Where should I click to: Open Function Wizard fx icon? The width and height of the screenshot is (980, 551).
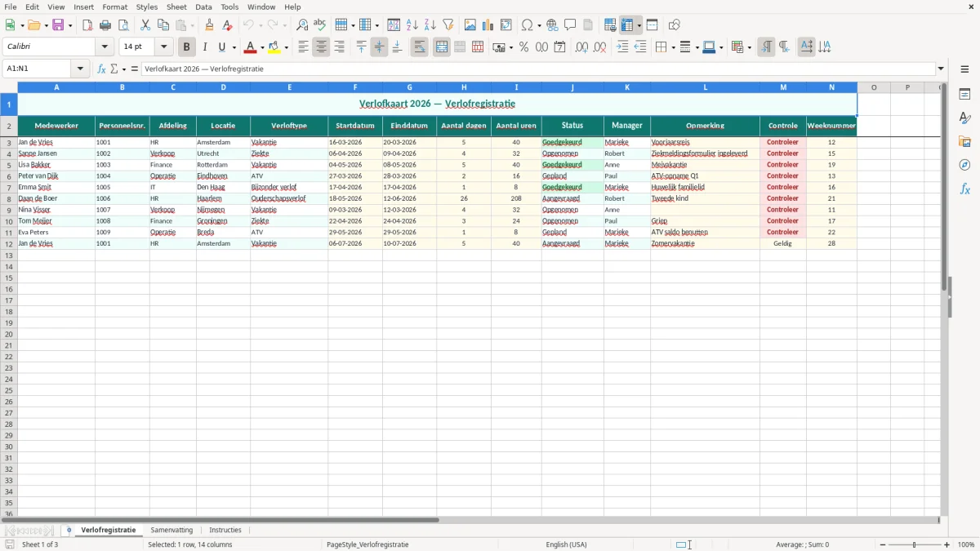click(x=102, y=69)
